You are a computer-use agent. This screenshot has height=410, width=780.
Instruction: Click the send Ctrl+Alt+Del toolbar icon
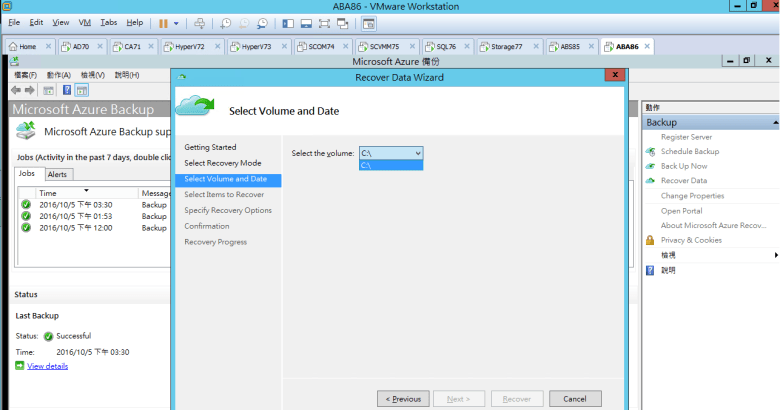point(199,22)
